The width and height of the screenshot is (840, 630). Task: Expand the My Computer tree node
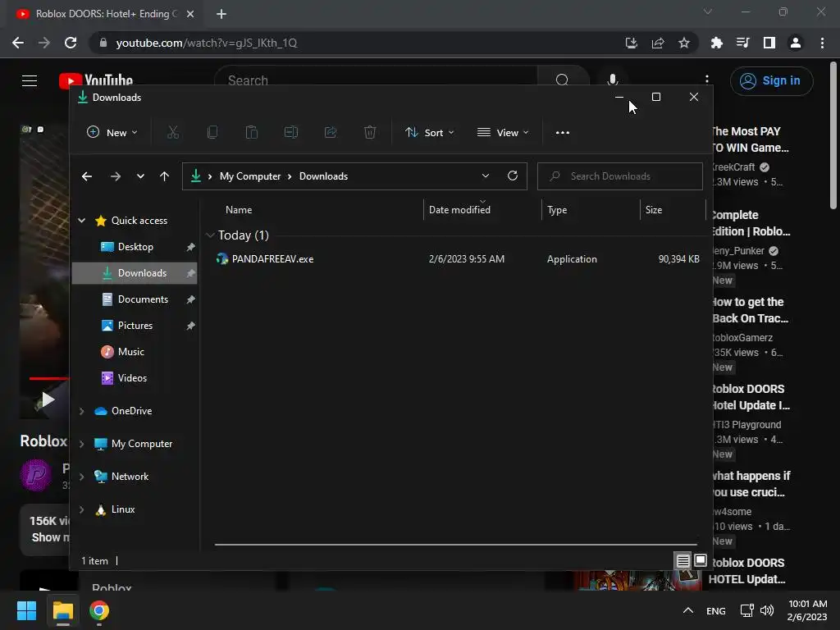pyautogui.click(x=81, y=444)
